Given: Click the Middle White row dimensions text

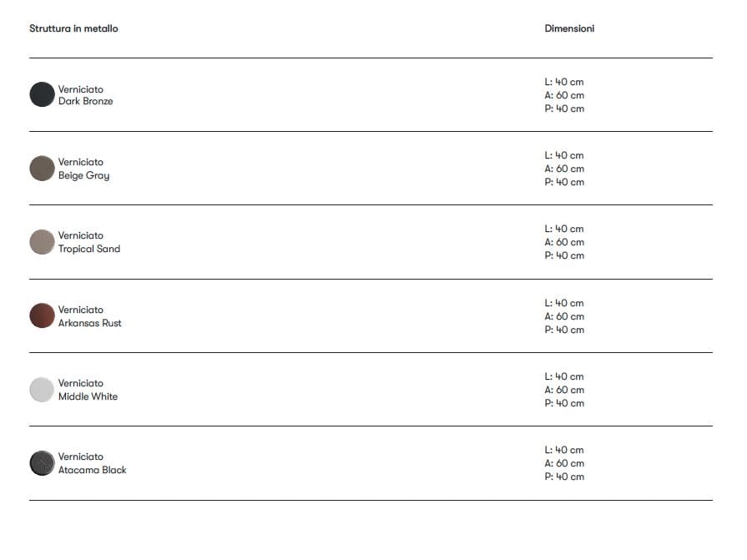Looking at the screenshot, I should point(564,390).
